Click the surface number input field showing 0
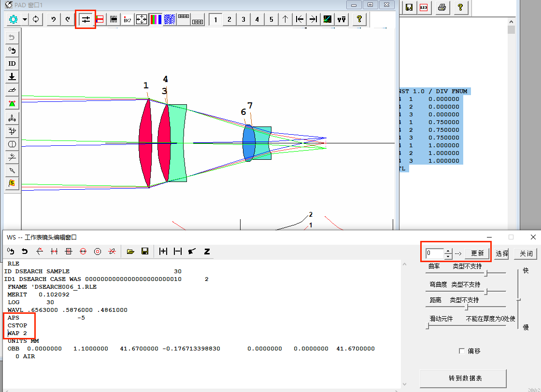Image resolution: width=541 pixels, height=392 pixels. point(434,253)
